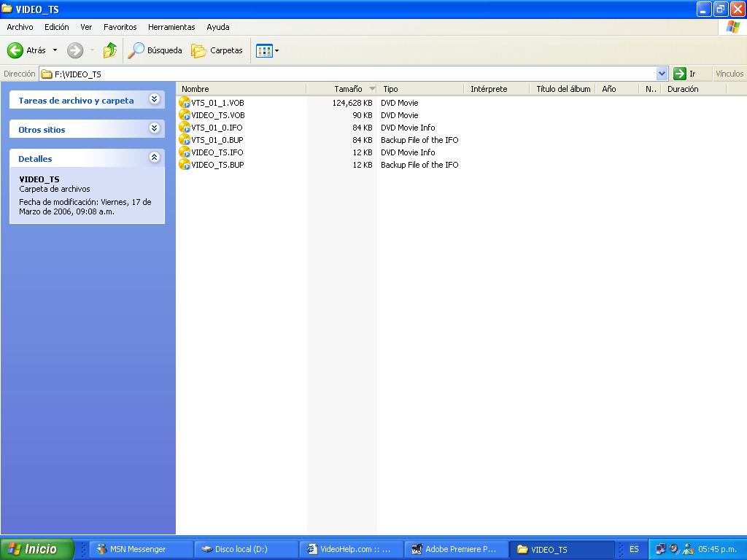This screenshot has width=747, height=560.
Task: Click the Vínculos links toolbar label
Action: tap(729, 74)
